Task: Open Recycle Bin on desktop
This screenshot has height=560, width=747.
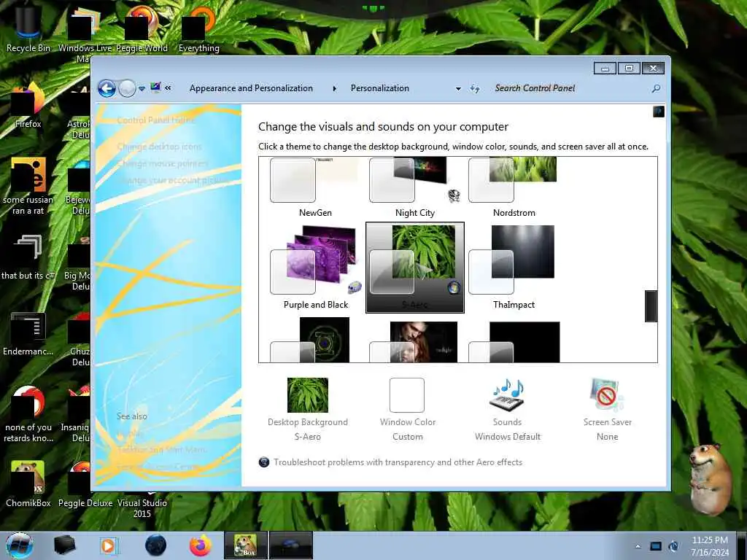Action: pos(28,29)
